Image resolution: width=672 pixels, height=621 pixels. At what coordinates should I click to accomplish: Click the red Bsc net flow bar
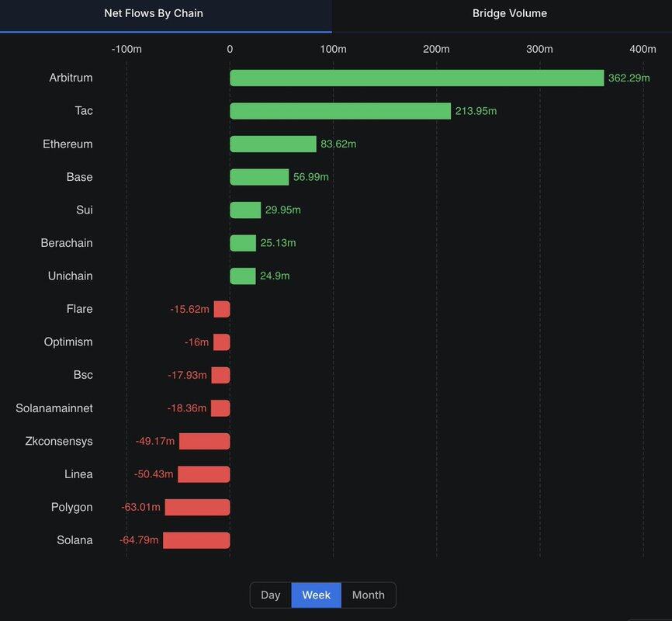pos(220,375)
